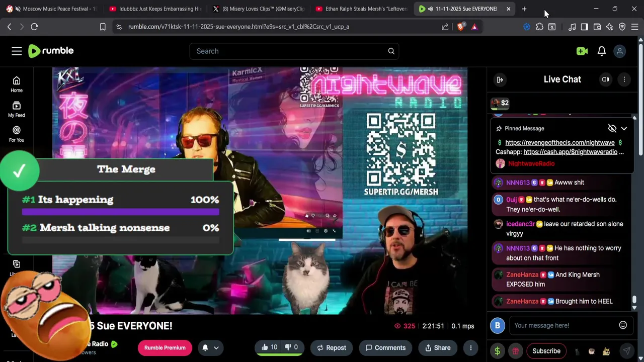The image size is (644, 362).
Task: Collapse the live chat panel arrow
Action: coord(500,79)
